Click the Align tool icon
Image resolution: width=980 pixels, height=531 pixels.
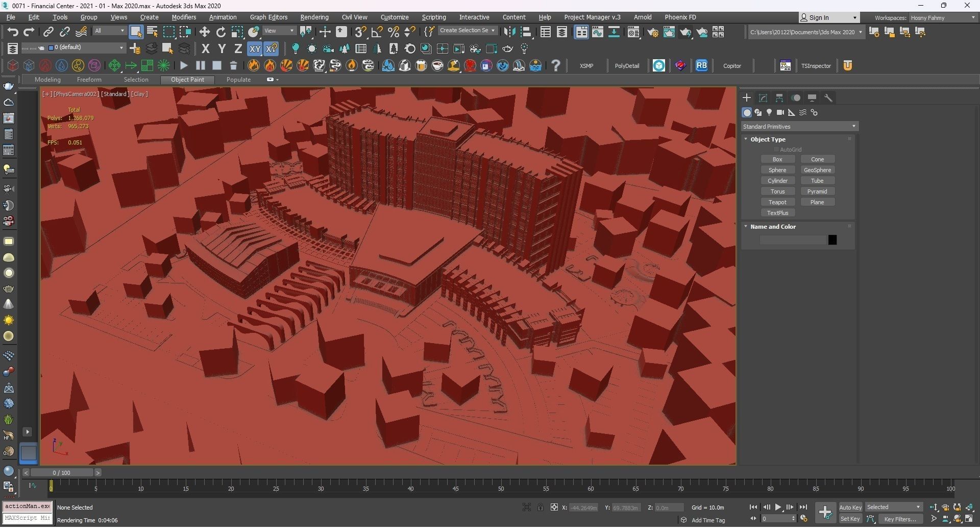[x=526, y=32]
